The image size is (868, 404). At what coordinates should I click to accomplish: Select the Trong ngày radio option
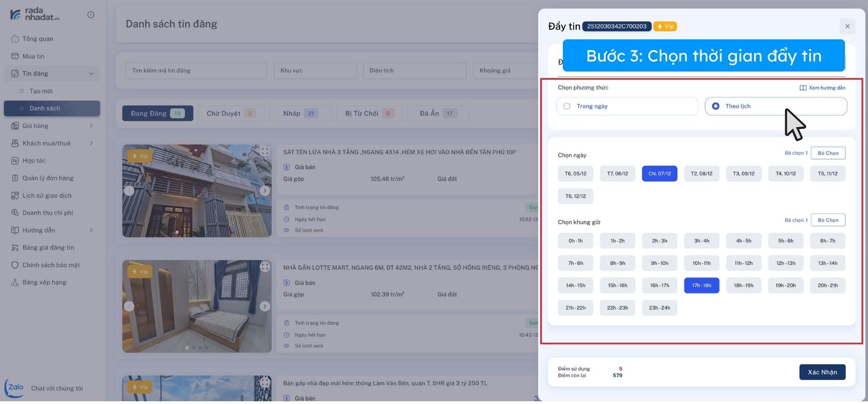[567, 107]
